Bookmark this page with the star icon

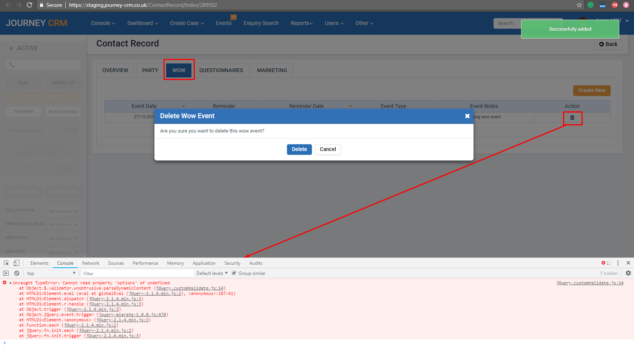click(x=579, y=5)
